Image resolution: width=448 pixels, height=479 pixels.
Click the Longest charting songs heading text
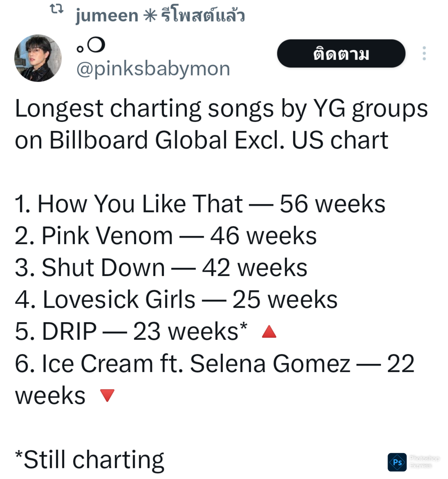coord(221,124)
